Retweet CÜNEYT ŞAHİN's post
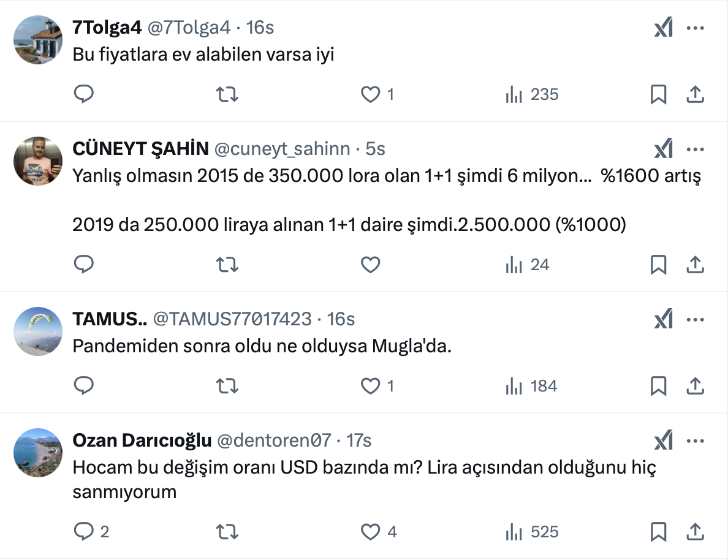The height and width of the screenshot is (560, 728). click(227, 265)
